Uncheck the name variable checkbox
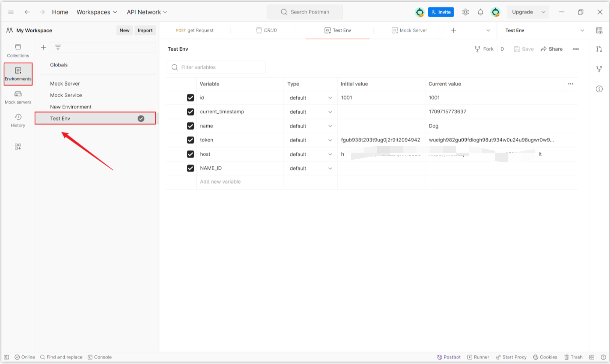The width and height of the screenshot is (610, 364). click(x=190, y=126)
